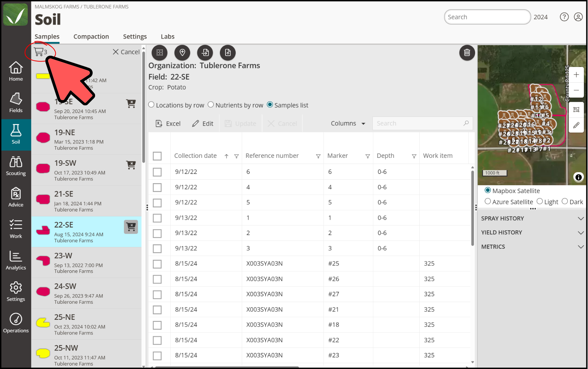Open the help question mark icon
Viewport: 588px width, 369px height.
564,17
